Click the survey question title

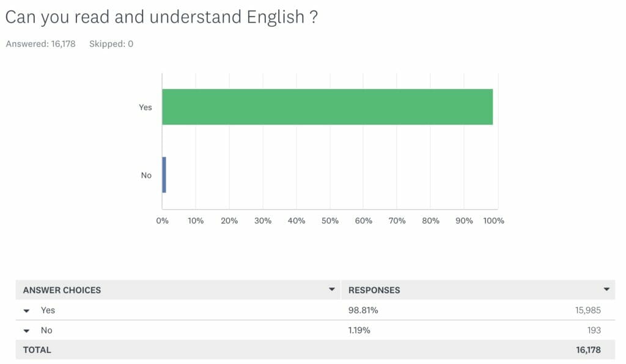click(x=161, y=16)
